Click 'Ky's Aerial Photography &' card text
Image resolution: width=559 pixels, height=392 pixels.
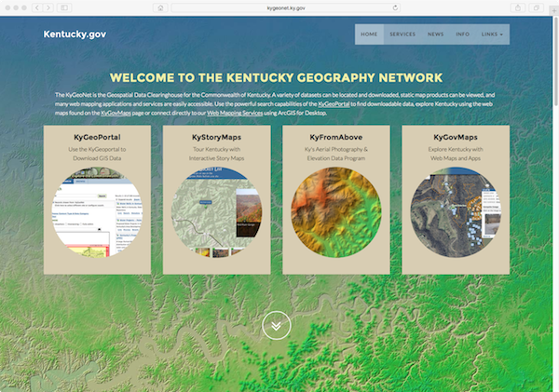pyautogui.click(x=336, y=149)
